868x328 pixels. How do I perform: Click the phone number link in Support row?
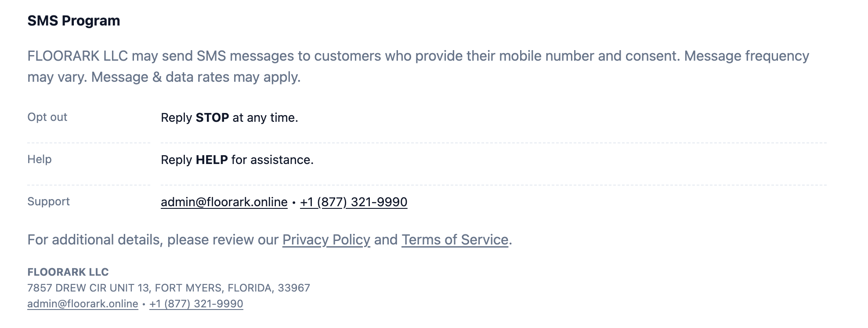click(354, 202)
